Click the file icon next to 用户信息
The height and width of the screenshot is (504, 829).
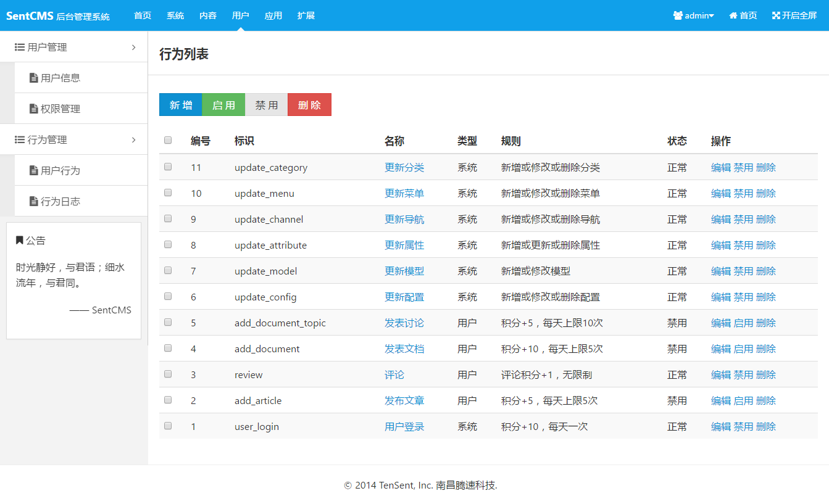34,78
